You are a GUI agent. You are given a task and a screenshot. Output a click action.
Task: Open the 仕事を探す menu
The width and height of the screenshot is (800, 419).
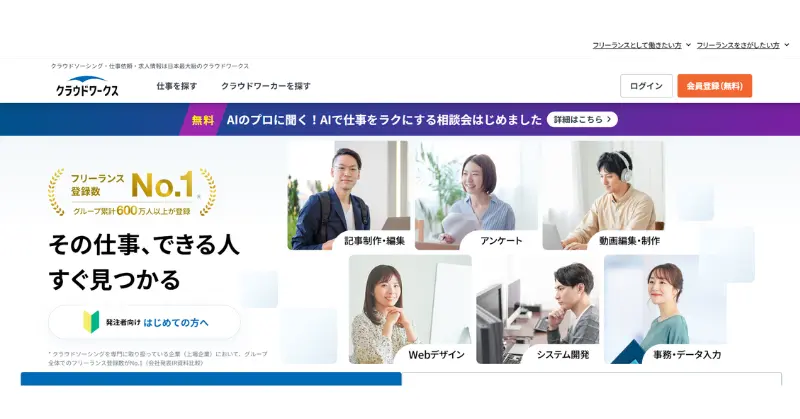[x=177, y=86]
